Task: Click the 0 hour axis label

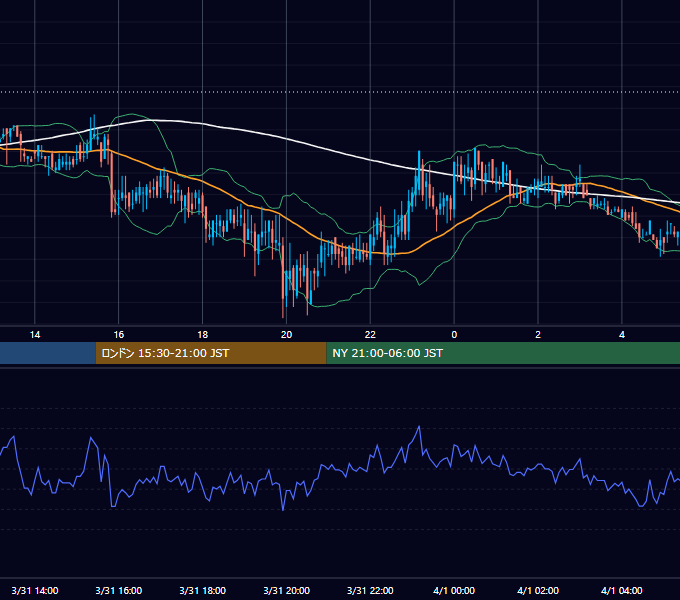Action: 454,335
